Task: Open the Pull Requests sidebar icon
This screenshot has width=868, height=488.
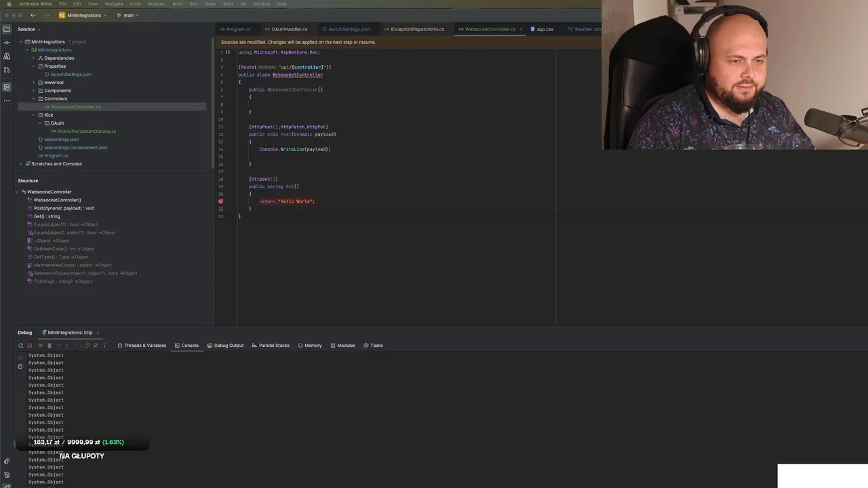Action: click(7, 70)
